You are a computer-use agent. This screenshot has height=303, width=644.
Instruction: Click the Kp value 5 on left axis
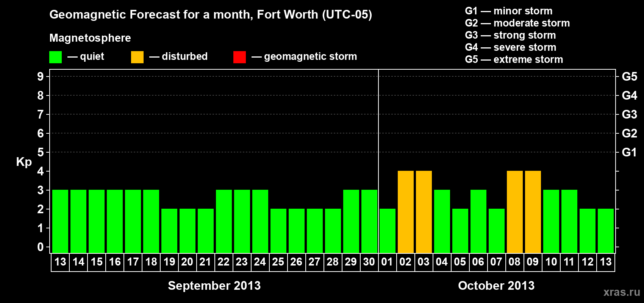pos(41,152)
